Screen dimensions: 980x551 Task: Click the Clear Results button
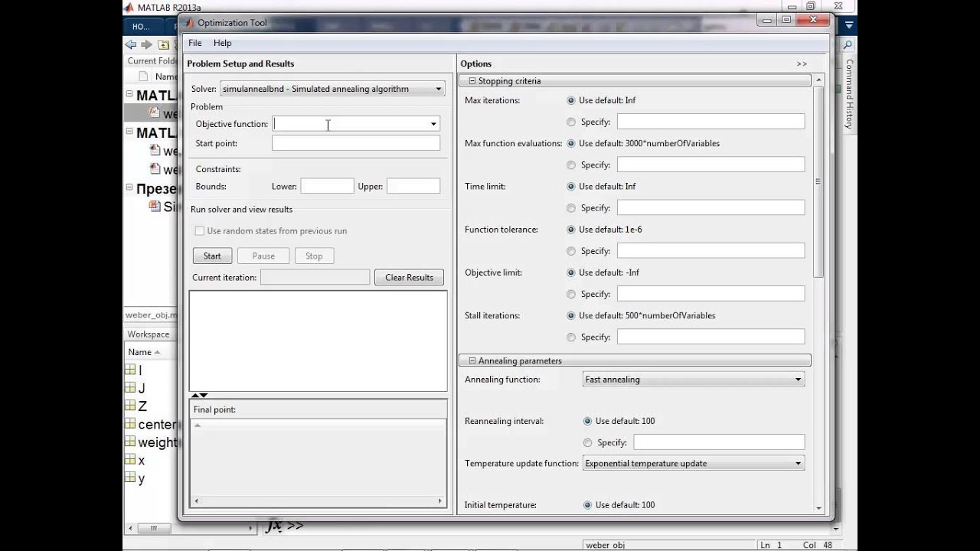[410, 278]
